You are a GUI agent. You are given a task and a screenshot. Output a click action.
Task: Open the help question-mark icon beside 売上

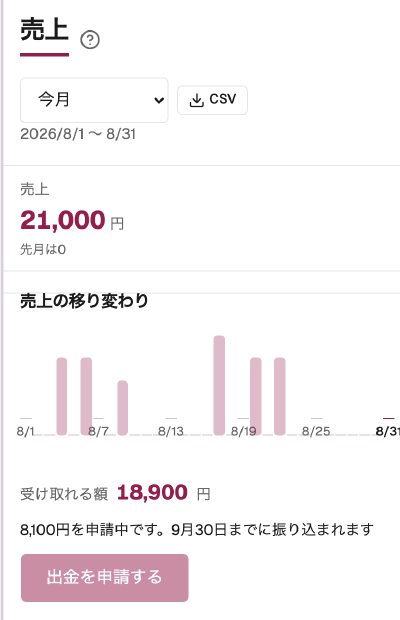pos(90,40)
